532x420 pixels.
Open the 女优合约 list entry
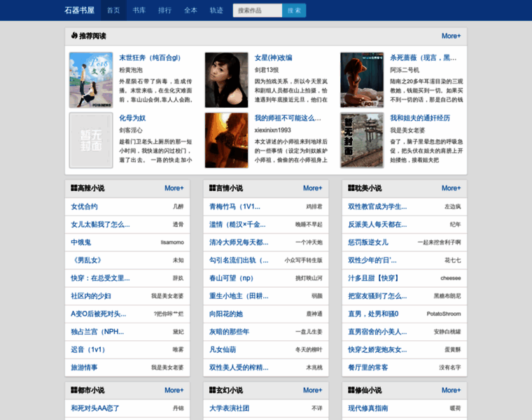pyautogui.click(x=84, y=206)
